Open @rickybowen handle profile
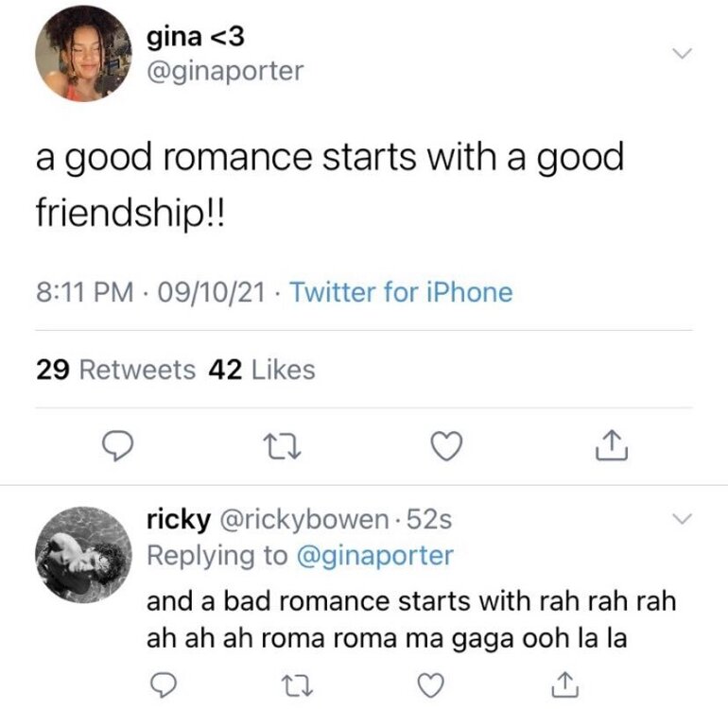Screen dimensions: 728x709 point(302,520)
